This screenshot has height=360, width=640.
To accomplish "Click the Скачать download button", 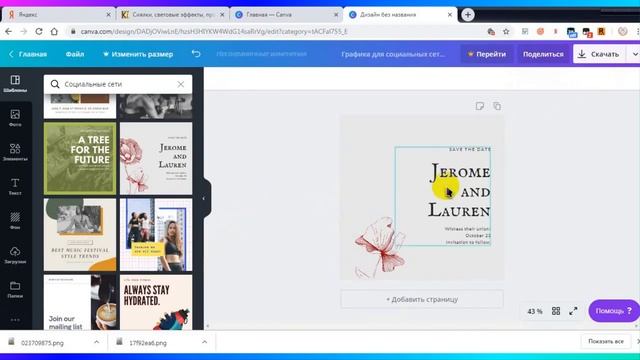I will 599,54.
